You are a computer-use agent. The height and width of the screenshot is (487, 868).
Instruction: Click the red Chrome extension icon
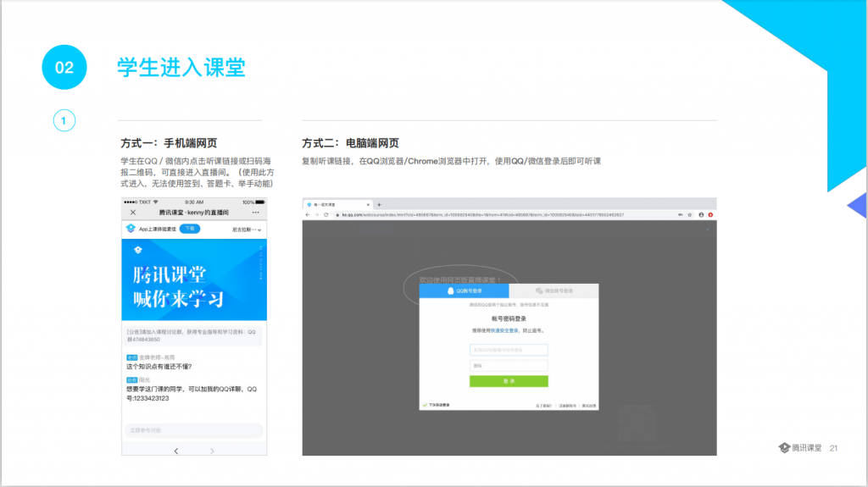coord(710,215)
